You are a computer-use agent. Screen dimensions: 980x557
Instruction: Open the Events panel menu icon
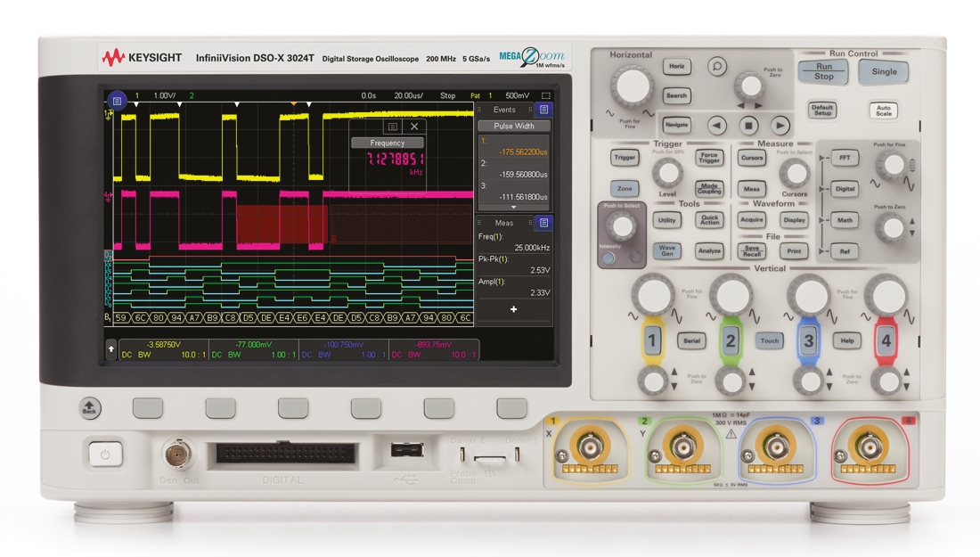(543, 110)
